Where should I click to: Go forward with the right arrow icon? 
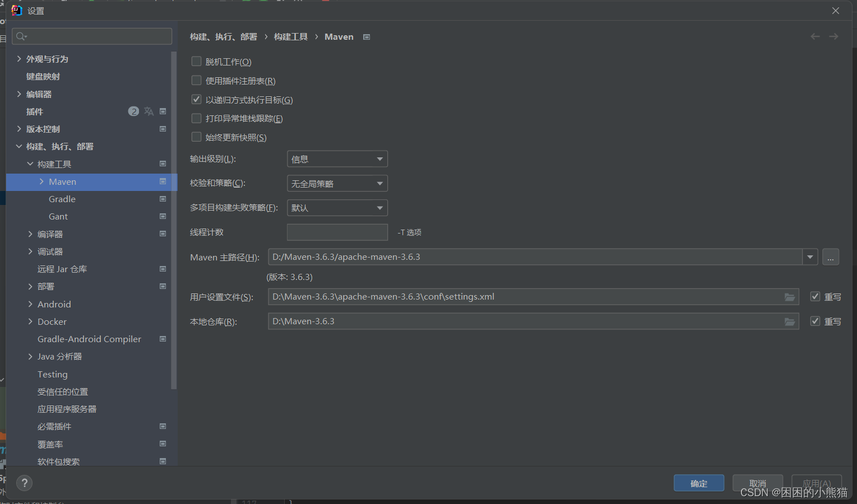pos(834,36)
